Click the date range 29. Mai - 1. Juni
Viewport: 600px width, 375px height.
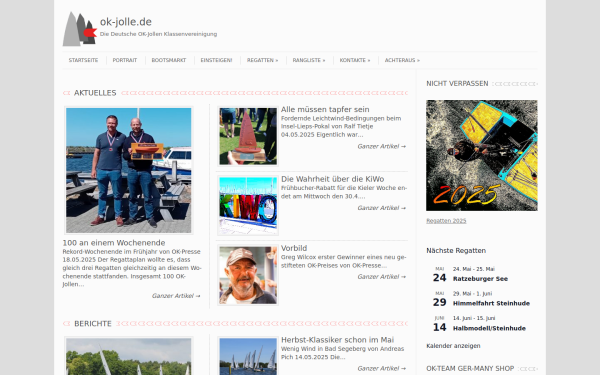472,293
